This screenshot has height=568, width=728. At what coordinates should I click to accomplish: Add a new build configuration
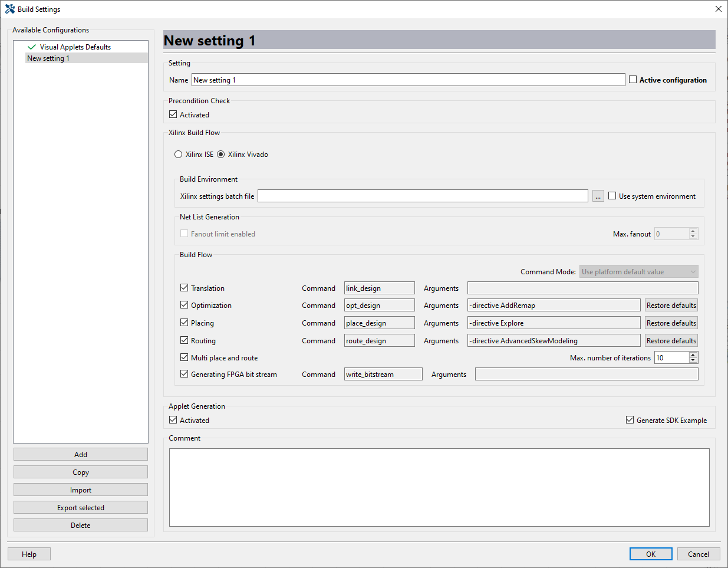80,454
